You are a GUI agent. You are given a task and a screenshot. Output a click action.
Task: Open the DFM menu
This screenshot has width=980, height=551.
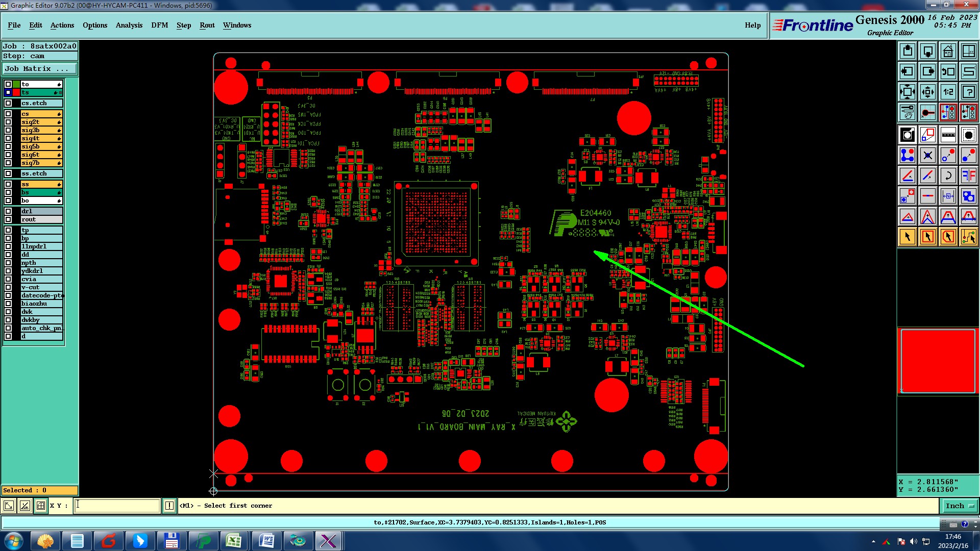click(x=159, y=25)
